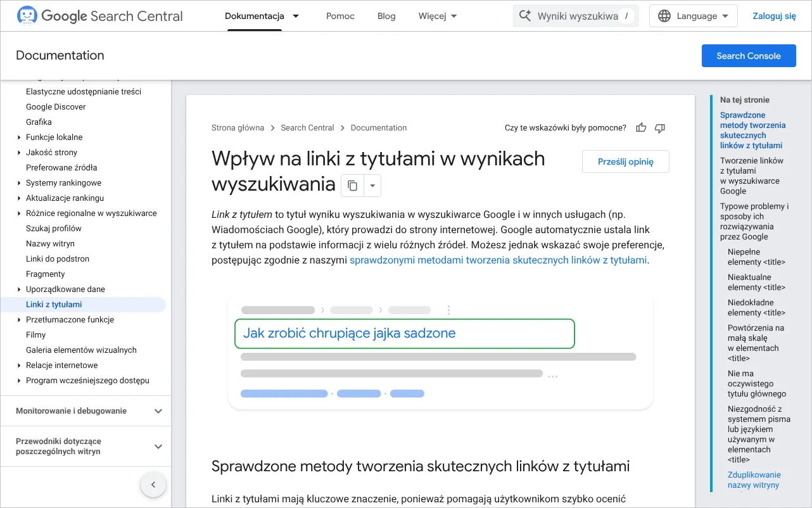This screenshot has height=508, width=812.
Task: Copy page with the clipboard icon
Action: pos(353,186)
